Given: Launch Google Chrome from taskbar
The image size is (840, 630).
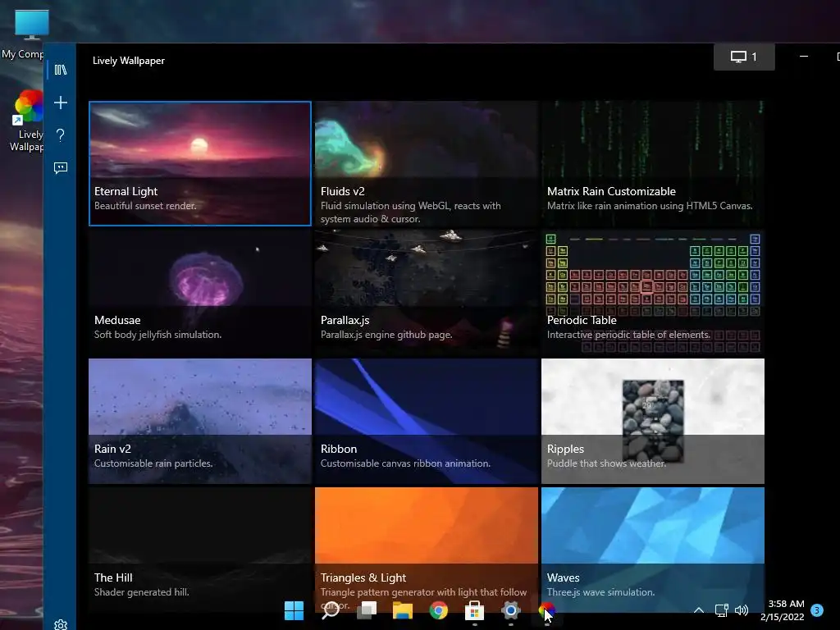Looking at the screenshot, I should point(438,610).
